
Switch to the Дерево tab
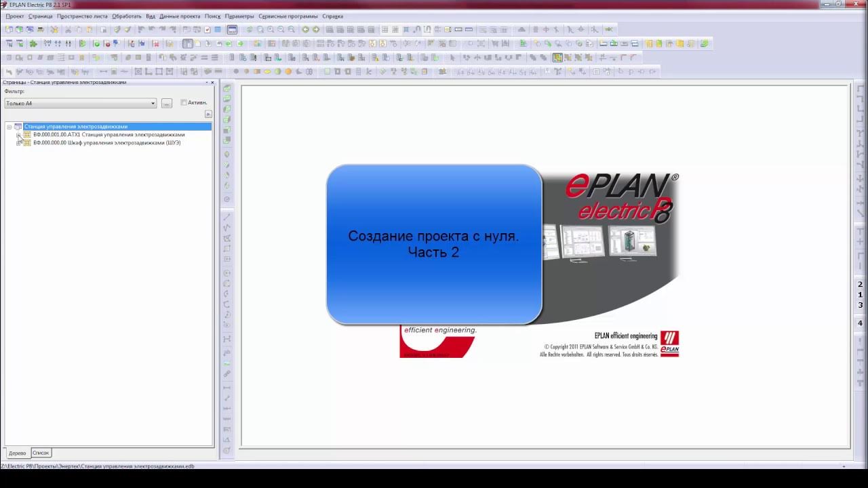tap(18, 453)
